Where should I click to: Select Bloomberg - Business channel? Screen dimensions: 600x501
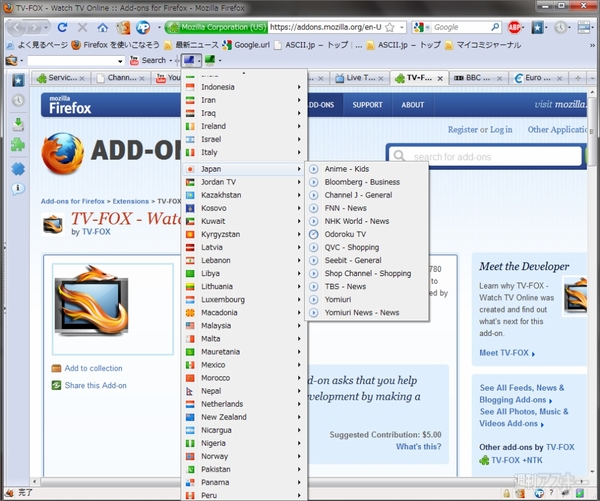tap(367, 182)
